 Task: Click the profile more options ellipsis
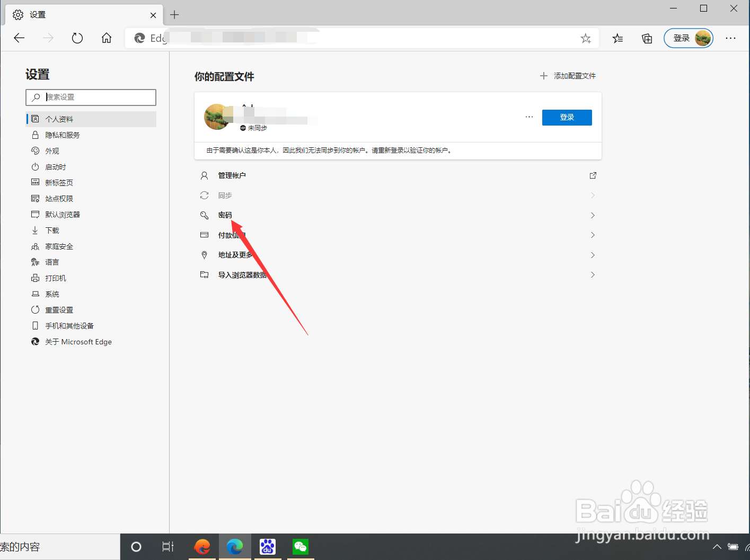click(x=529, y=117)
